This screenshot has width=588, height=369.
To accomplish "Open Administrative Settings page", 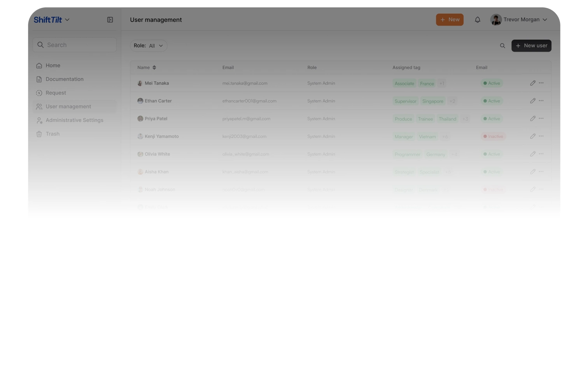I will pyautogui.click(x=74, y=120).
